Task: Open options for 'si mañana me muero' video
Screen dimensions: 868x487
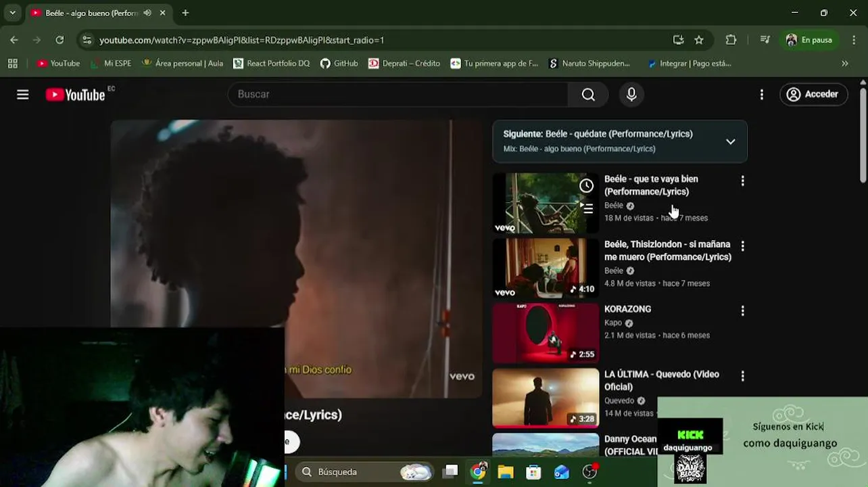Action: coord(742,246)
